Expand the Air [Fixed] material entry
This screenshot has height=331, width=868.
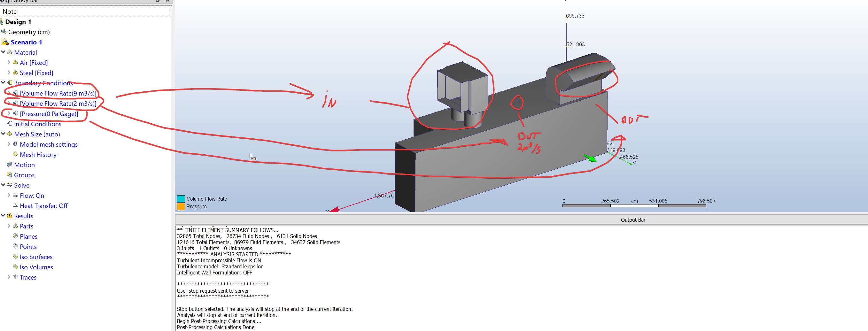coord(8,62)
